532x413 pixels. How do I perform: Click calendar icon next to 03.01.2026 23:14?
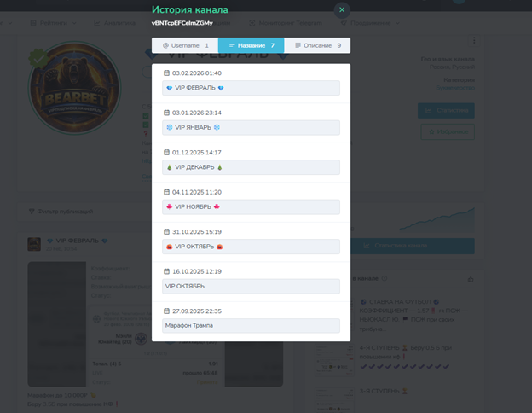166,113
